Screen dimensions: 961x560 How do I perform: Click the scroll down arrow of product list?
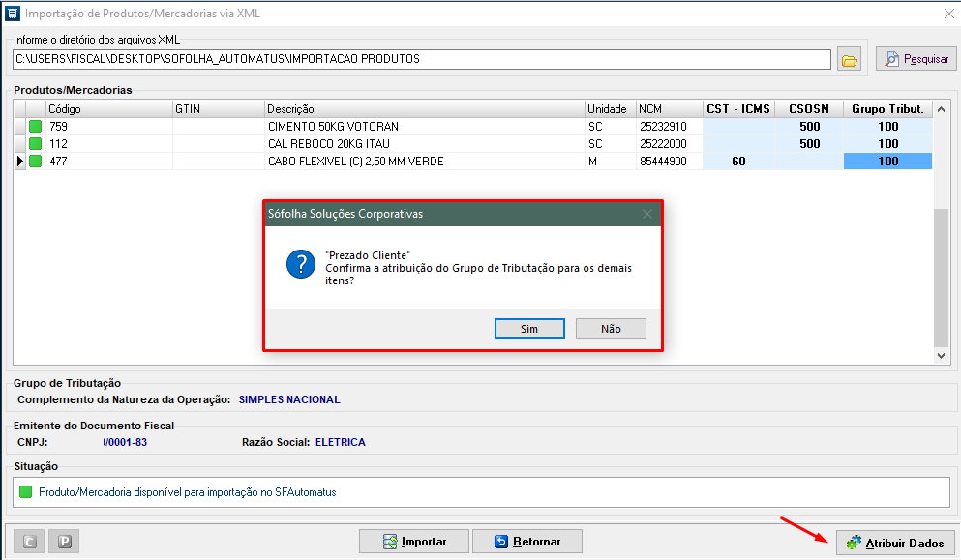click(942, 356)
